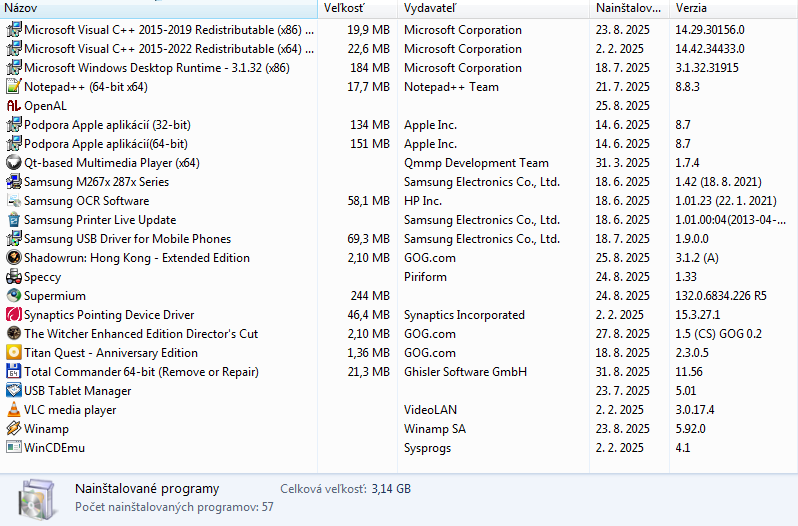The height and width of the screenshot is (526, 798).
Task: Select the Winamp program name
Action: click(x=46, y=429)
